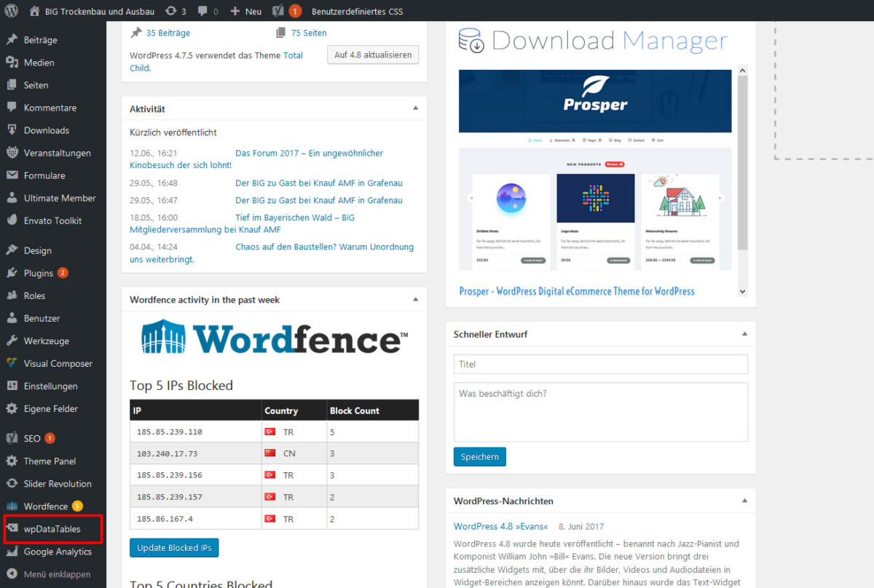The image size is (874, 588).
Task: Open the WordPress logo menu
Action: click(x=12, y=11)
